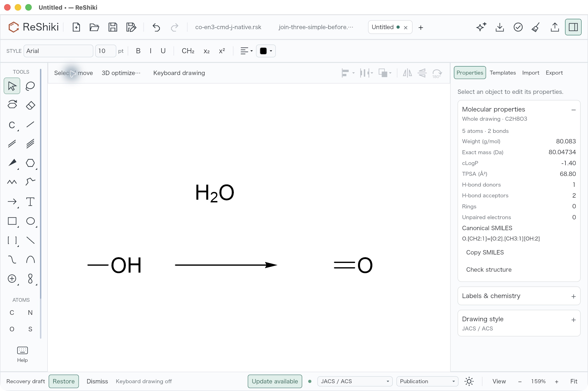Switch to the Export tab
Image resolution: width=588 pixels, height=391 pixels.
pos(554,73)
